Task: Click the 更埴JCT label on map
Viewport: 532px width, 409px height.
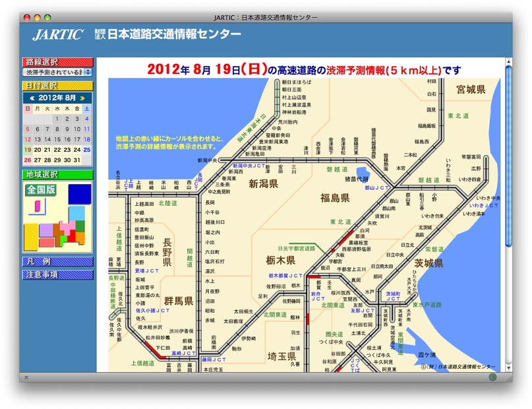Action: (147, 271)
